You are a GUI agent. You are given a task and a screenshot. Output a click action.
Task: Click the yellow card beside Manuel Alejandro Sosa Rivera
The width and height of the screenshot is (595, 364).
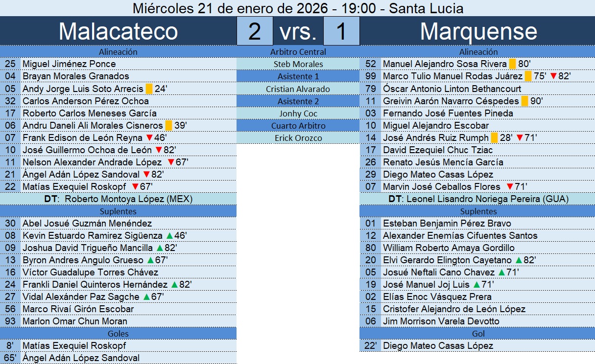pyautogui.click(x=512, y=64)
